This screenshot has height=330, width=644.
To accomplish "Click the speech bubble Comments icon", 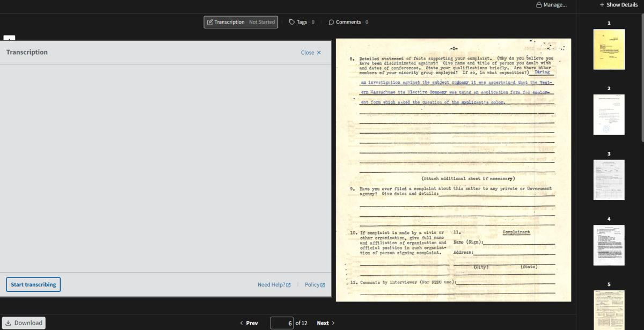I will click(331, 22).
